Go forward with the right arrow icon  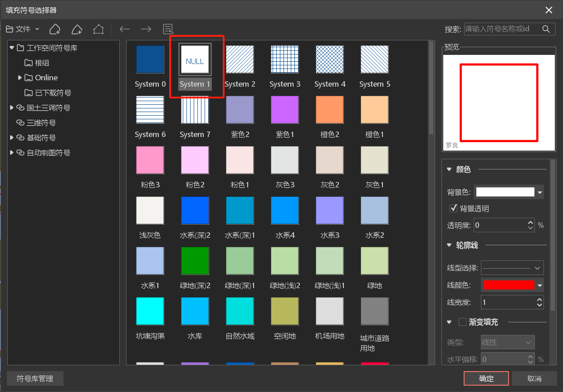coord(146,29)
